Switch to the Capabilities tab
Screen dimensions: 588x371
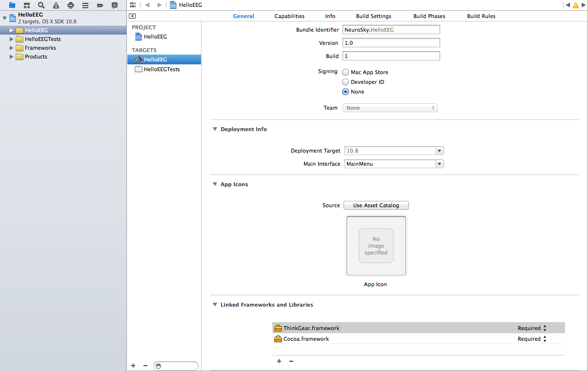click(x=289, y=16)
